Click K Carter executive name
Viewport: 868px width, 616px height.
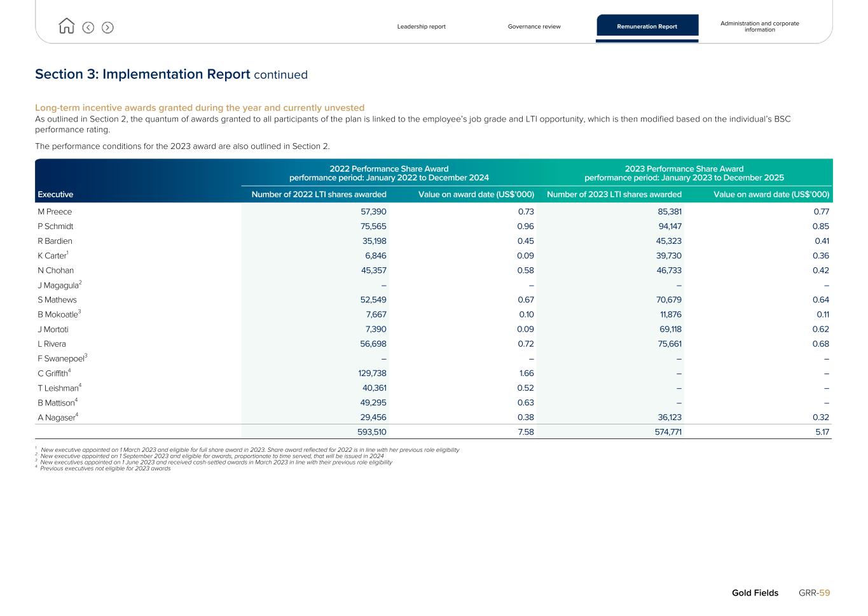(52, 256)
